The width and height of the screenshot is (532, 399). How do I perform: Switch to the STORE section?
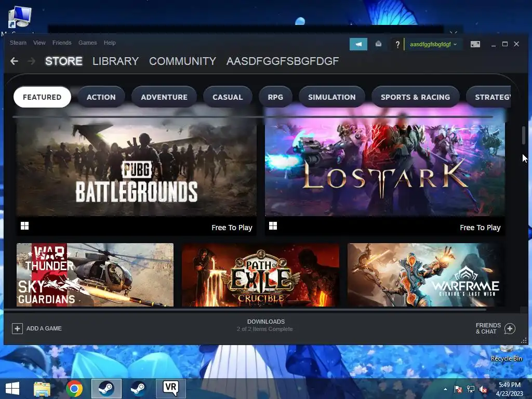(64, 61)
